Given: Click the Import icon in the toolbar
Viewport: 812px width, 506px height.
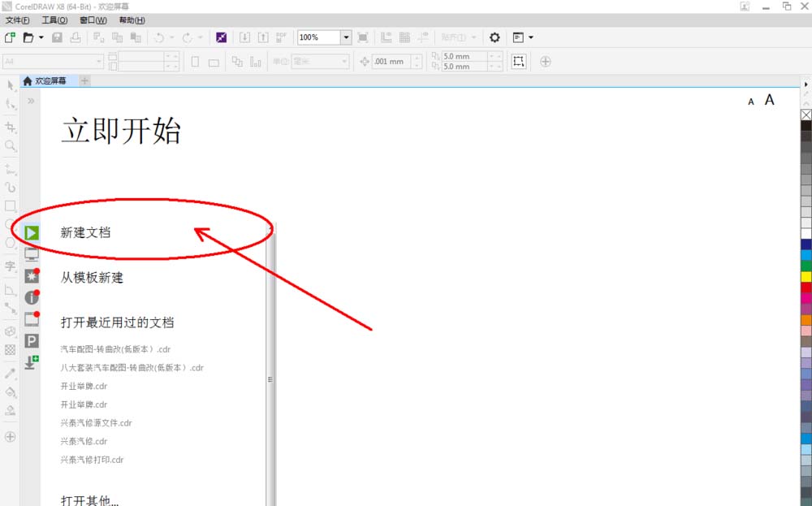Looking at the screenshot, I should point(244,37).
